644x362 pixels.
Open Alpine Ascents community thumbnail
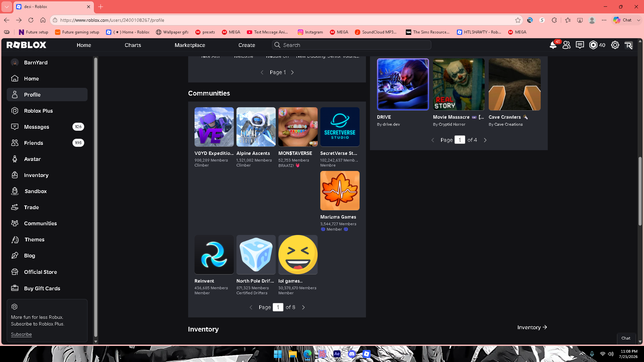256,127
